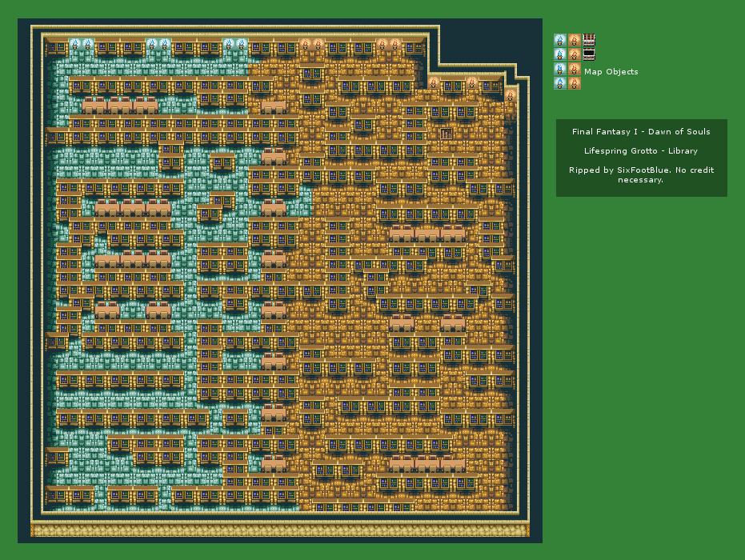Click the orange flame sprite in the bottom Map Objects row
The height and width of the screenshot is (560, 745).
575,83
